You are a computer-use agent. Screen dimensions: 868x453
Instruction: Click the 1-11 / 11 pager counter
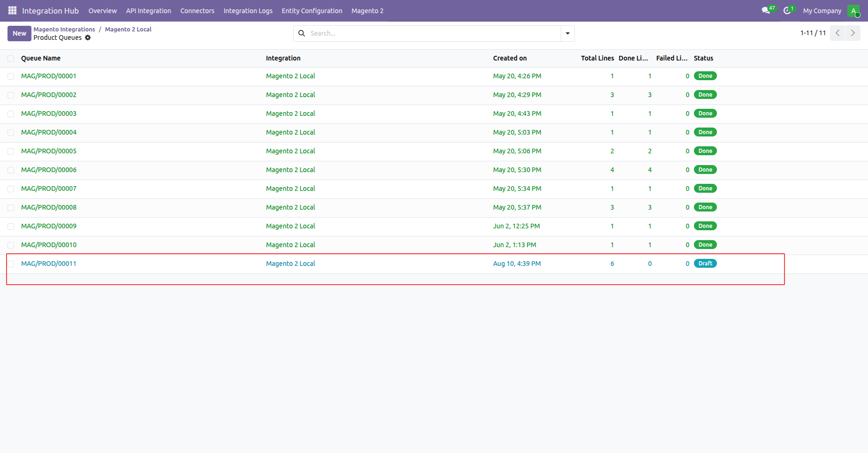coord(813,33)
